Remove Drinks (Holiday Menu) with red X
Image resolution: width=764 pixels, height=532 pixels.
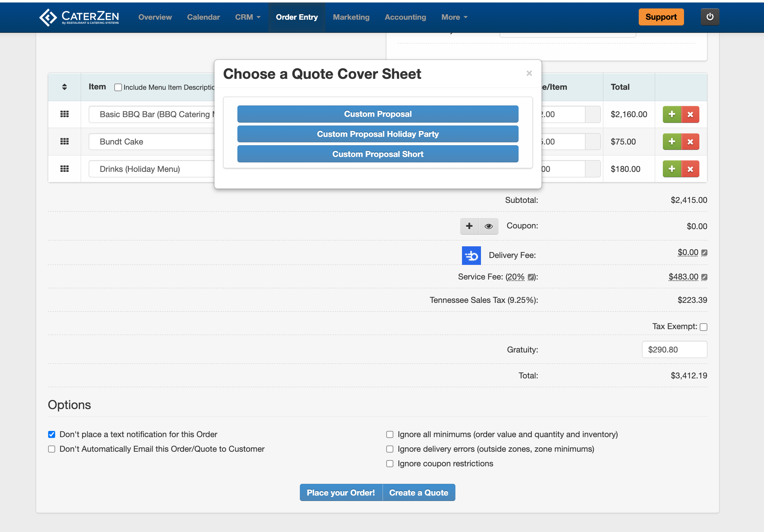(x=690, y=169)
